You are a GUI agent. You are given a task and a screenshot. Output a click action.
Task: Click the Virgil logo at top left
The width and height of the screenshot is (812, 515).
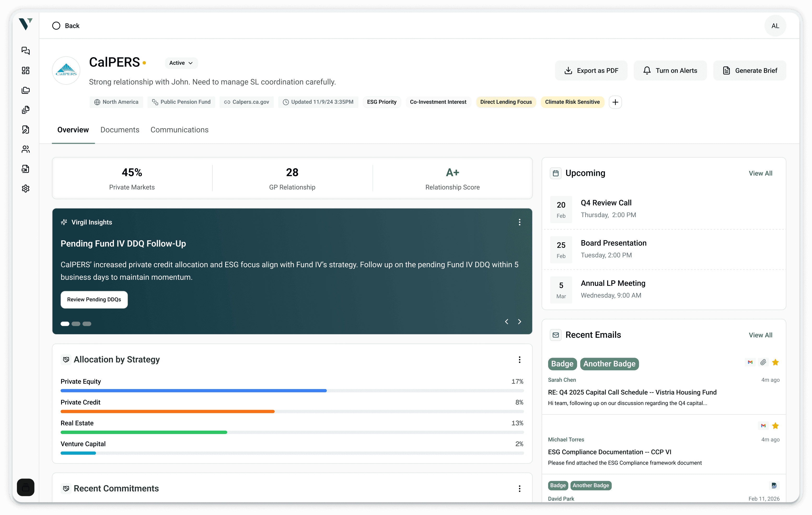26,24
